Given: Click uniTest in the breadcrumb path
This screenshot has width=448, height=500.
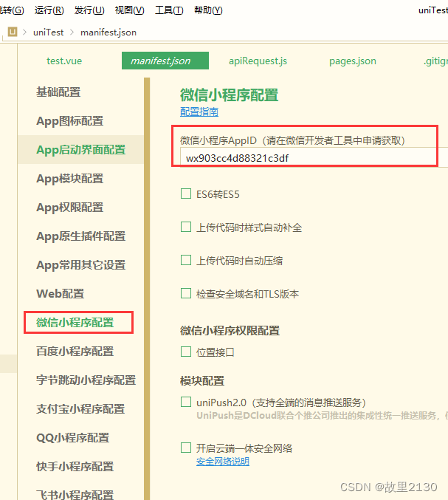Looking at the screenshot, I should 49,32.
